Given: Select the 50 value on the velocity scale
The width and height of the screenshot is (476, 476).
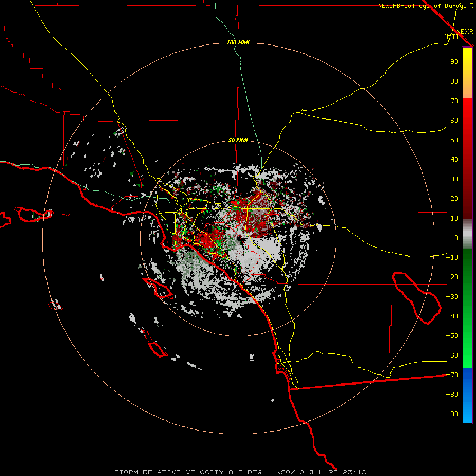Looking at the screenshot, I should (454, 140).
